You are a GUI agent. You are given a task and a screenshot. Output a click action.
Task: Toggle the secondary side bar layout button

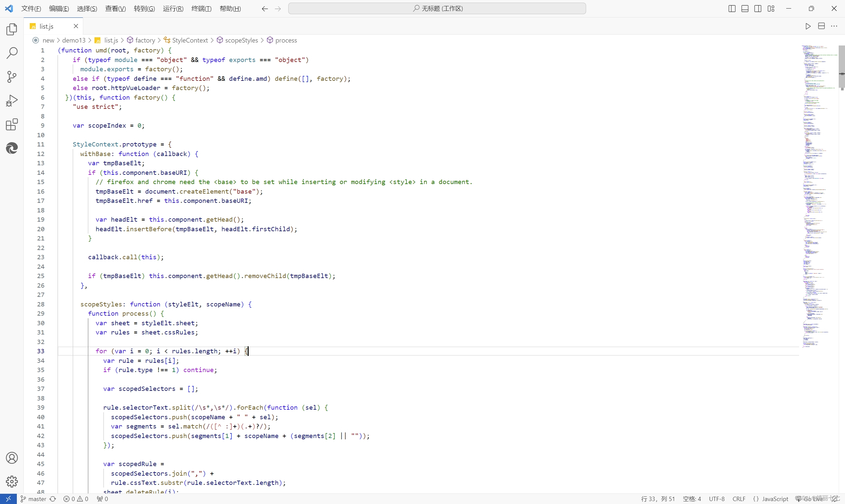point(757,9)
